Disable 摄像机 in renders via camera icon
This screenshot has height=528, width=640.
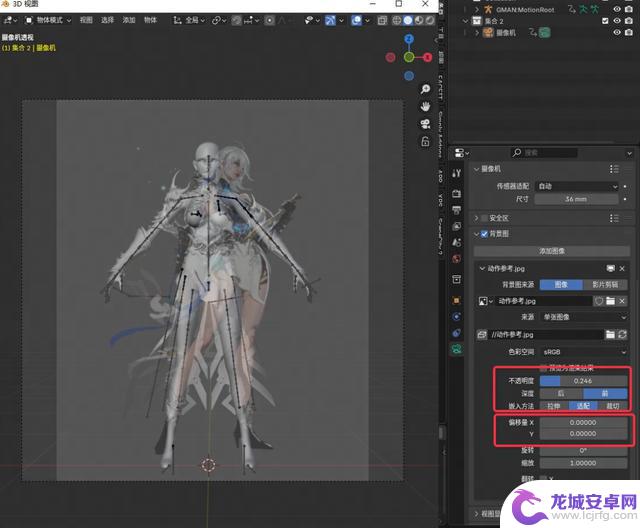629,32
